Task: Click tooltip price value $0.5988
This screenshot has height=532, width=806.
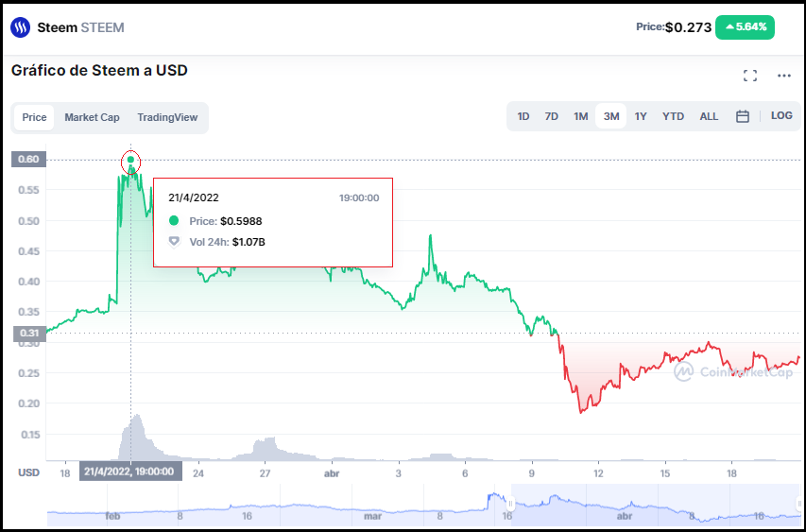Action: 241,221
